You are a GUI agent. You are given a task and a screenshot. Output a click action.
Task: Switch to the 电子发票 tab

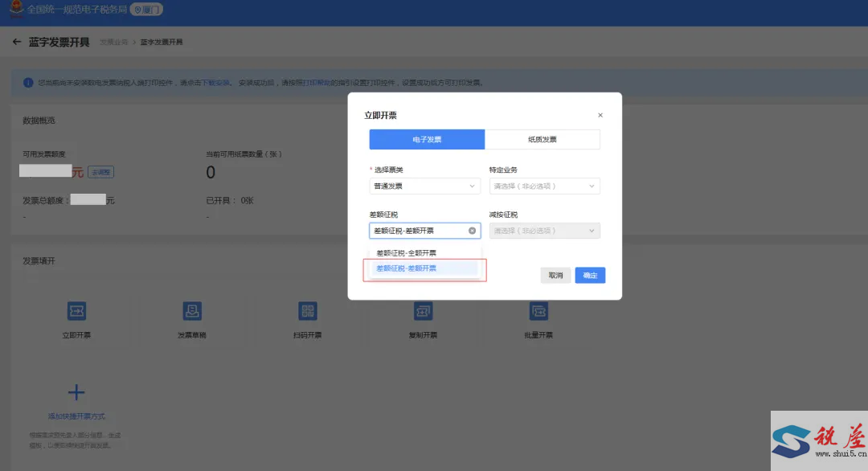pos(427,140)
